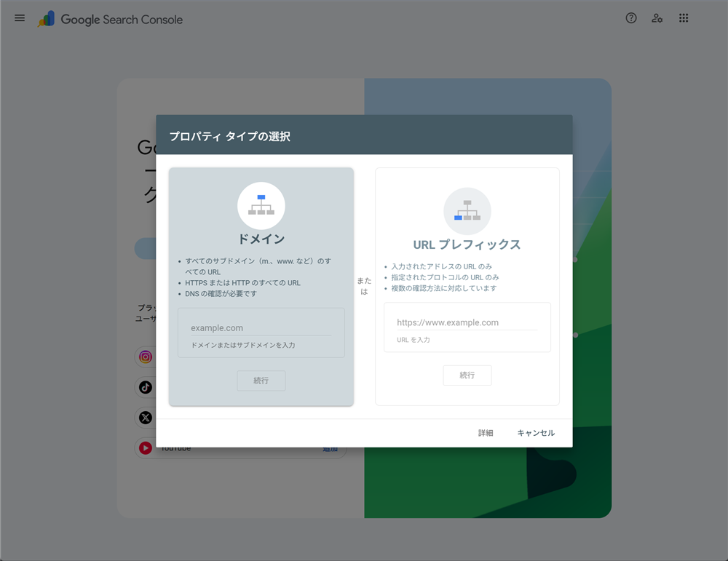Screen dimensions: 728x561
Task: Click the X icon behind the dialog
Action: [x=146, y=418]
